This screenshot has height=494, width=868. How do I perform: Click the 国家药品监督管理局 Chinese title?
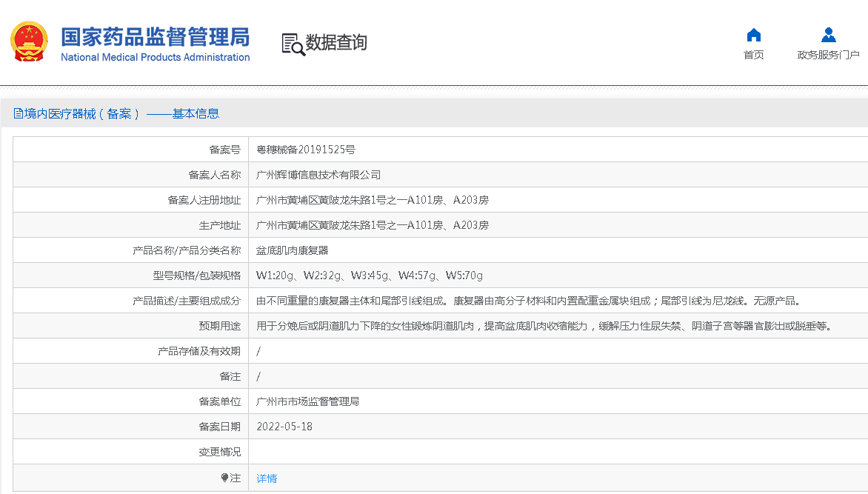coord(155,36)
